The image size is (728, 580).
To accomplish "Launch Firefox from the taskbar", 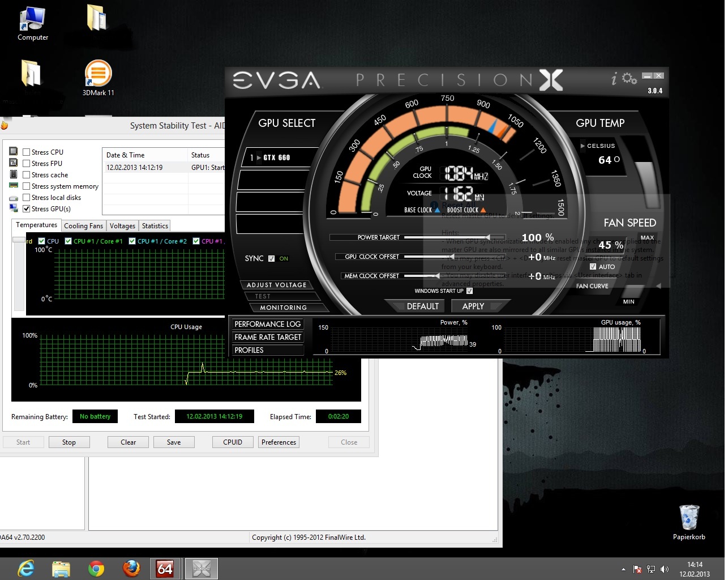I will [x=131, y=568].
